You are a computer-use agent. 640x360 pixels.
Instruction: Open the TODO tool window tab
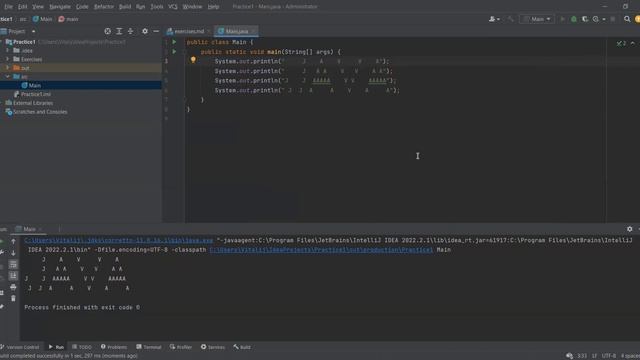click(82, 347)
